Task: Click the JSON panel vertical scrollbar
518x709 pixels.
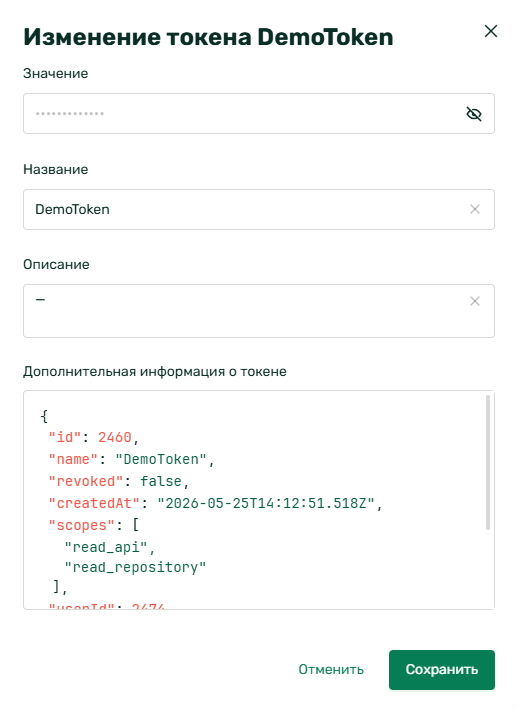Action: click(488, 462)
